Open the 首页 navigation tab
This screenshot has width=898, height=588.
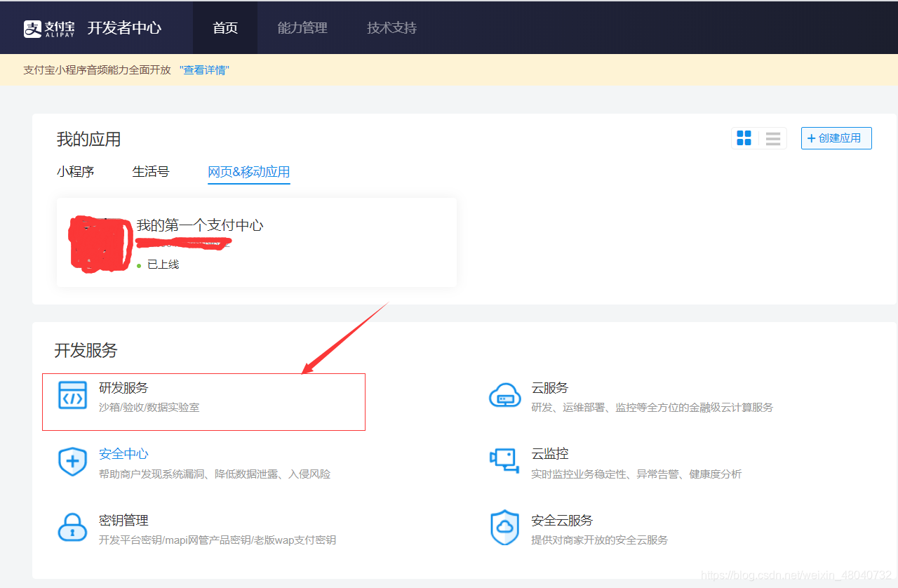coord(225,28)
